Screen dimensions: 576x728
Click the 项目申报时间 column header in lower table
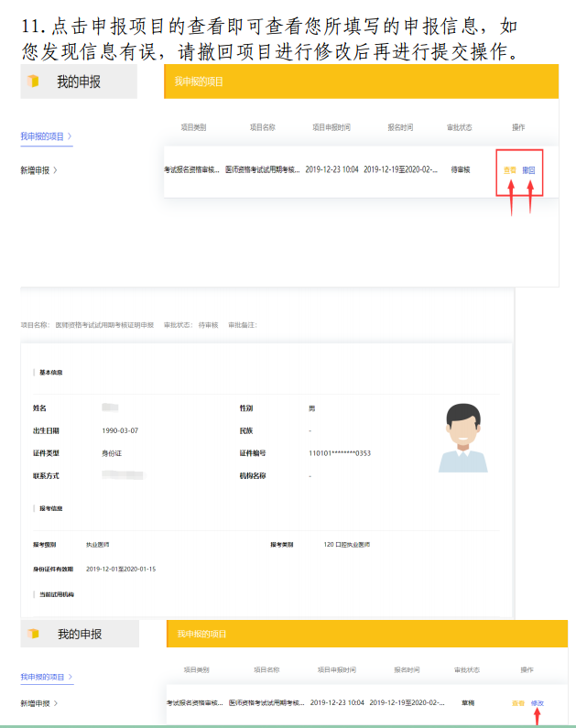click(x=335, y=669)
